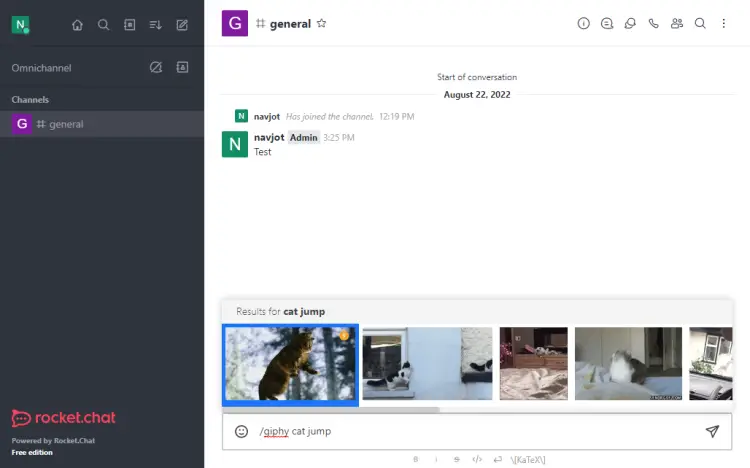Click the sidebar search icon
750x468 pixels.
point(103,25)
